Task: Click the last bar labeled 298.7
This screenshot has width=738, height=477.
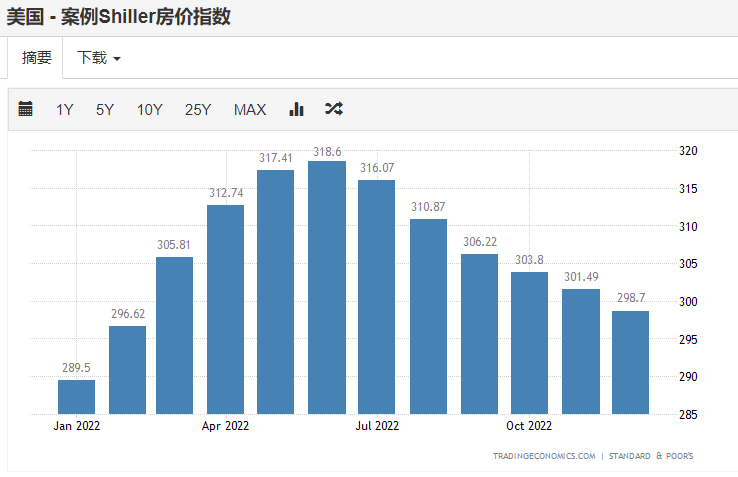Action: [x=630, y=362]
